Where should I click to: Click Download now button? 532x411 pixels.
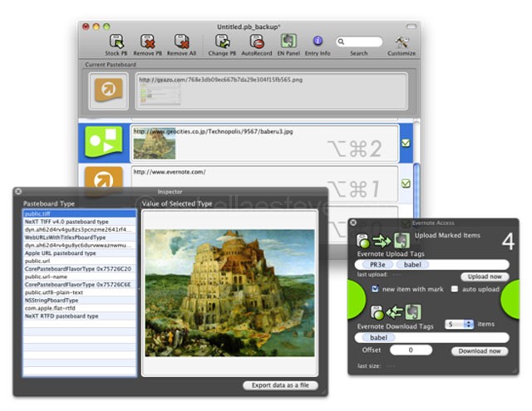[480, 351]
